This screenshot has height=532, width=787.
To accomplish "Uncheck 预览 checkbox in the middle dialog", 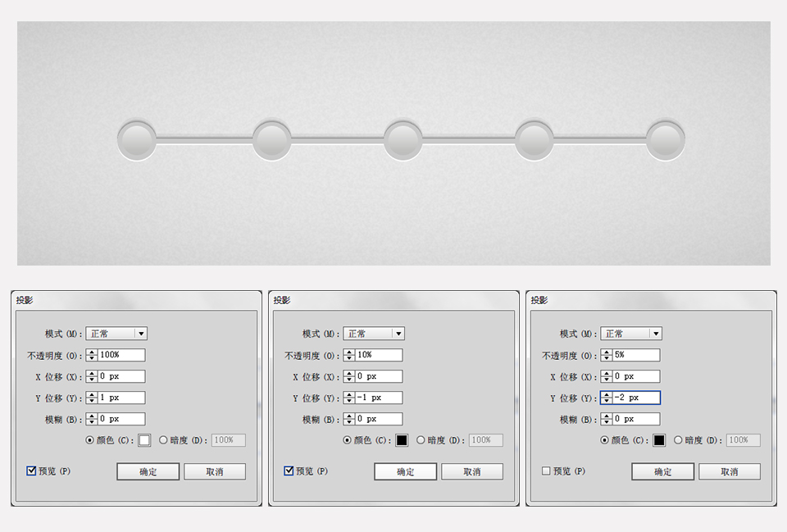I will pyautogui.click(x=289, y=471).
